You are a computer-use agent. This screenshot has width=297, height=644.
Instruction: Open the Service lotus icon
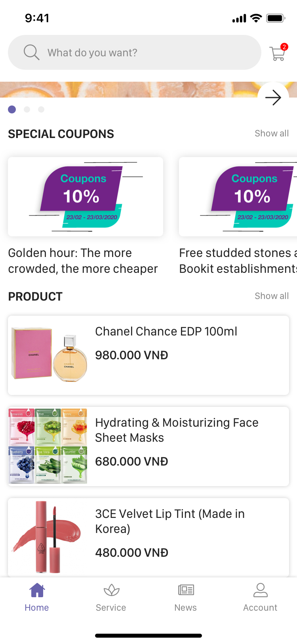pos(111,590)
